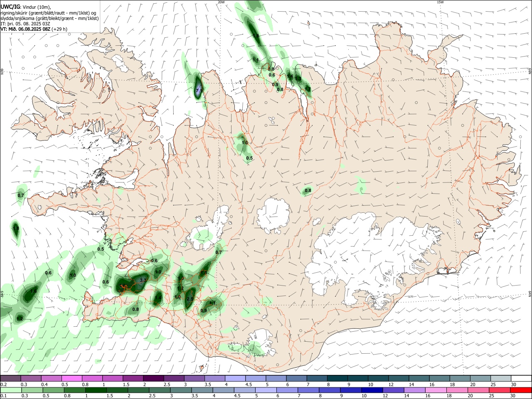Click the 'UWC/IG: Vindur (10m),' title line
532x399 pixels.
click(26, 7)
